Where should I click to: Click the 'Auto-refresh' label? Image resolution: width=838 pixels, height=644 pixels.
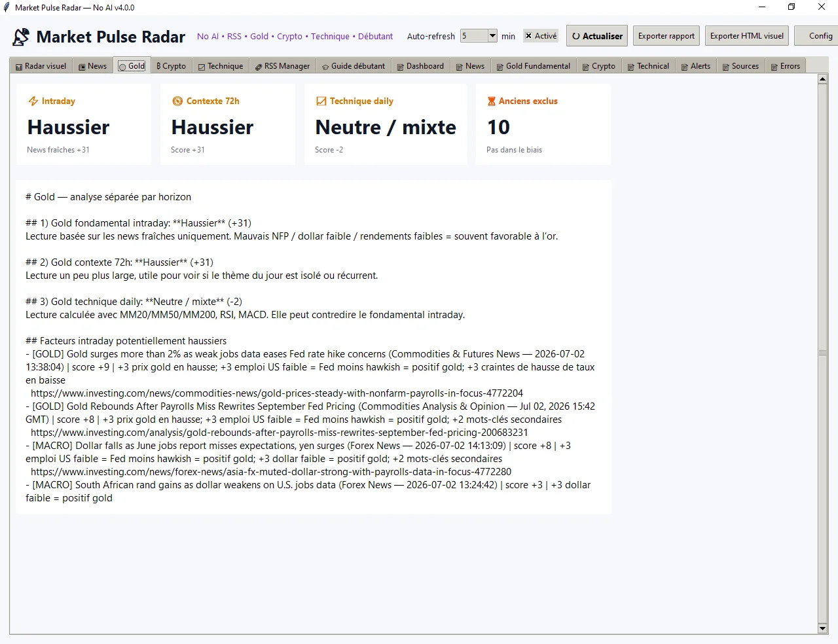[x=431, y=37]
